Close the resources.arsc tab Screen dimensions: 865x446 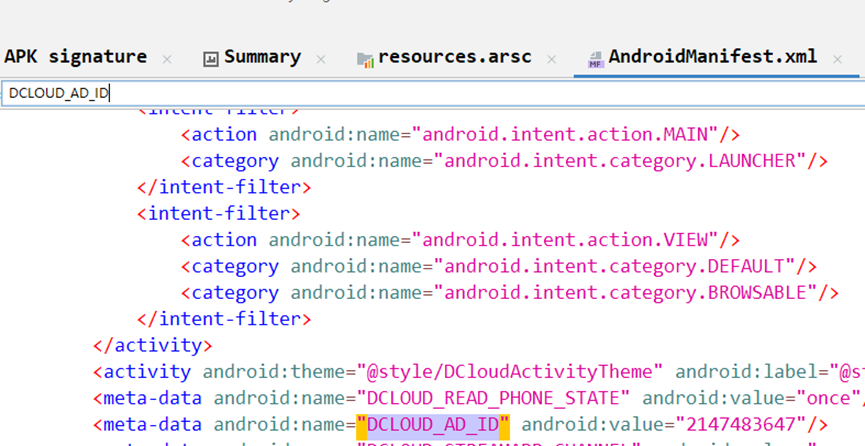coord(551,59)
